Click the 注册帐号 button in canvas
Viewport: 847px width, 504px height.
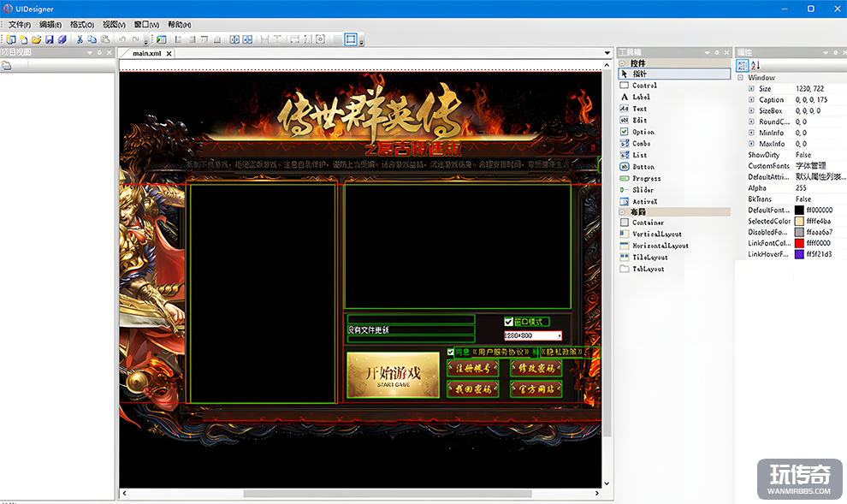(472, 369)
